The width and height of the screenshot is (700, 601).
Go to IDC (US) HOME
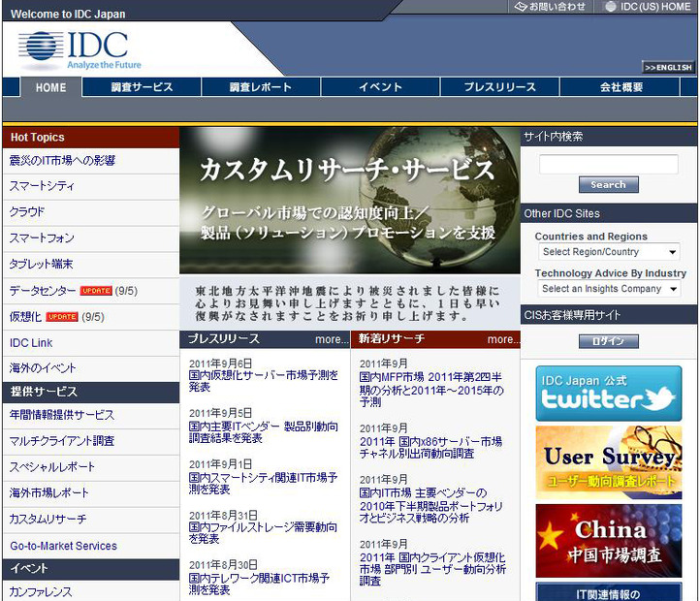pos(648,7)
